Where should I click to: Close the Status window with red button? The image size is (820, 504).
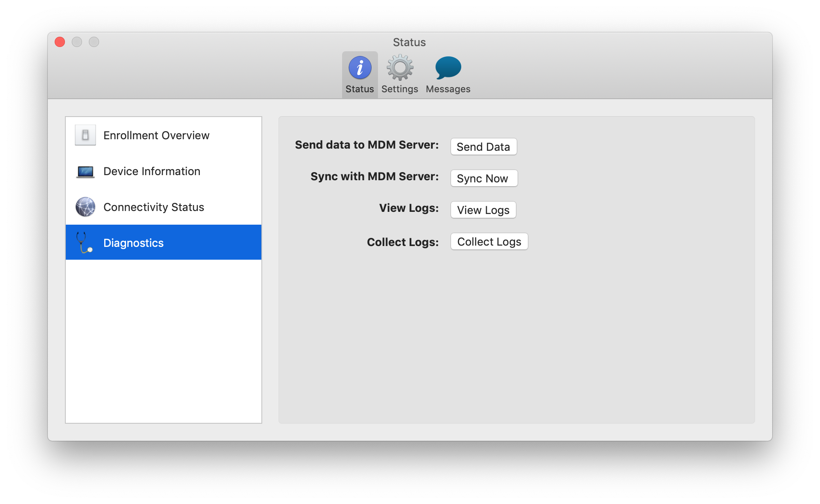point(60,42)
